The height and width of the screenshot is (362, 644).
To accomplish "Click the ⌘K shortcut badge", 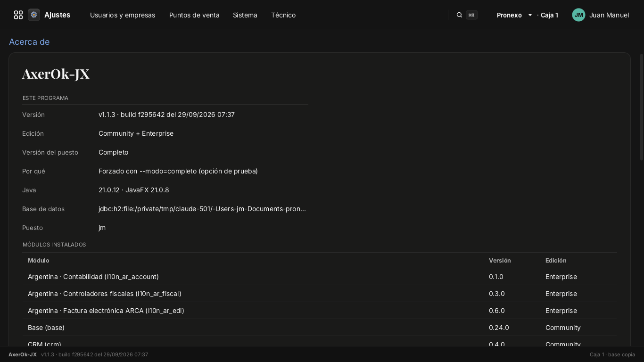I will click(x=471, y=15).
